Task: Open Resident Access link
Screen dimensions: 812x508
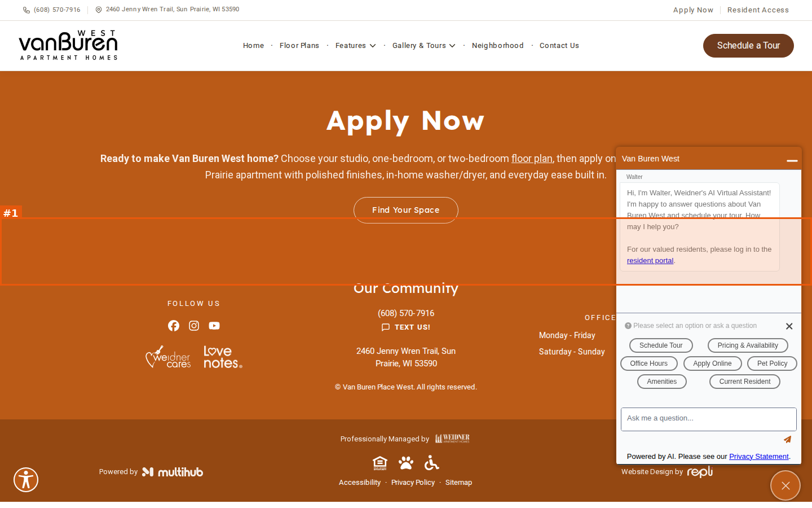Action: point(758,10)
